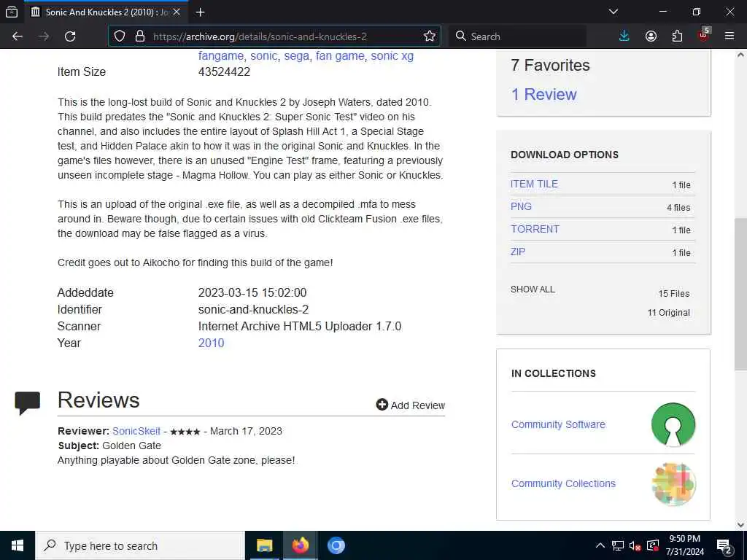Open the Community Software collection link

pyautogui.click(x=558, y=424)
